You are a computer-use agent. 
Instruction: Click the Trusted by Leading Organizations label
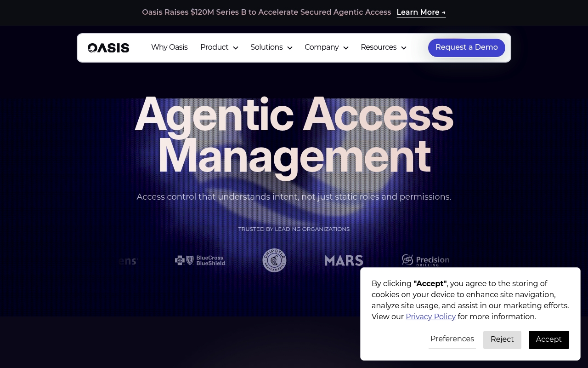(x=294, y=229)
